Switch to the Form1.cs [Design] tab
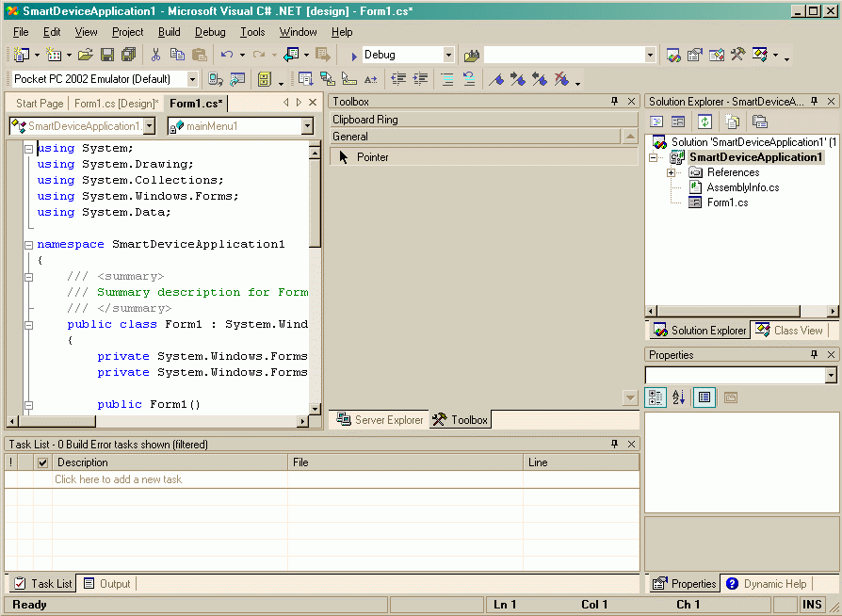This screenshot has width=842, height=616. coord(116,103)
